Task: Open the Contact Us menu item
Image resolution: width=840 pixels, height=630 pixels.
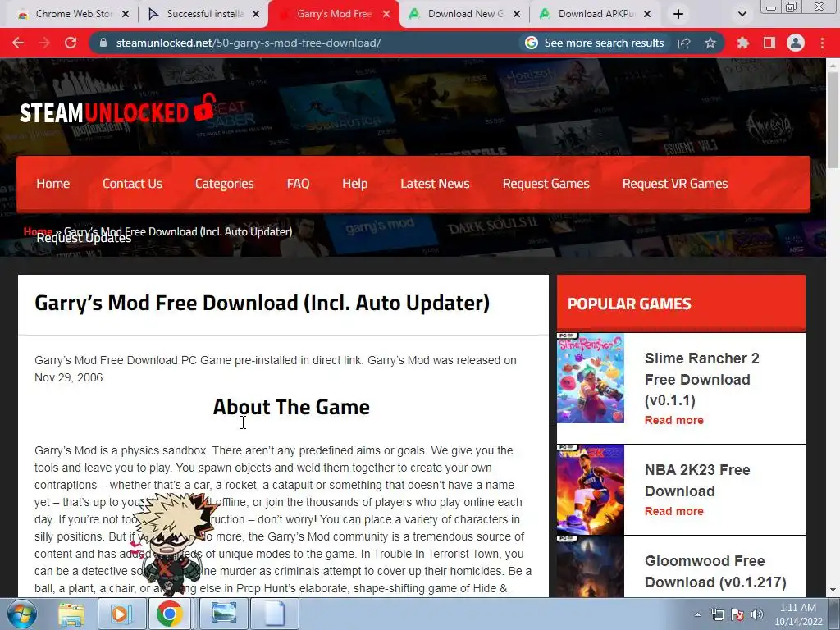Action: [132, 184]
